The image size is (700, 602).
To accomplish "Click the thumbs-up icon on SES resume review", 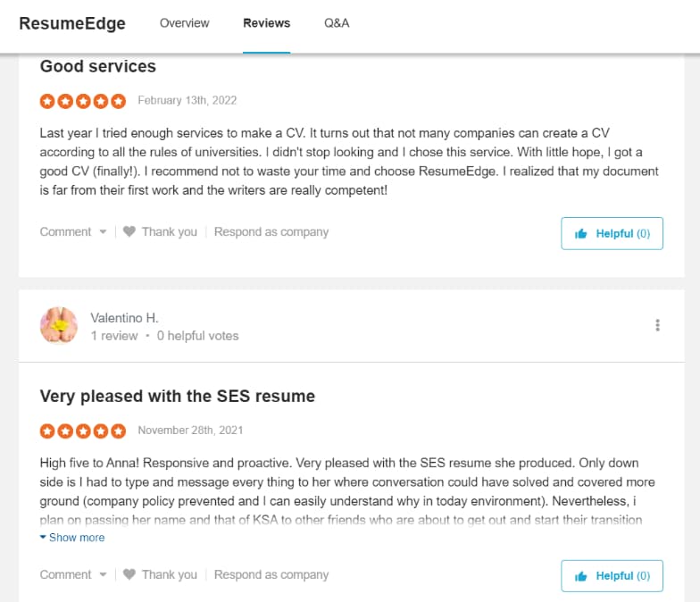I will point(580,576).
